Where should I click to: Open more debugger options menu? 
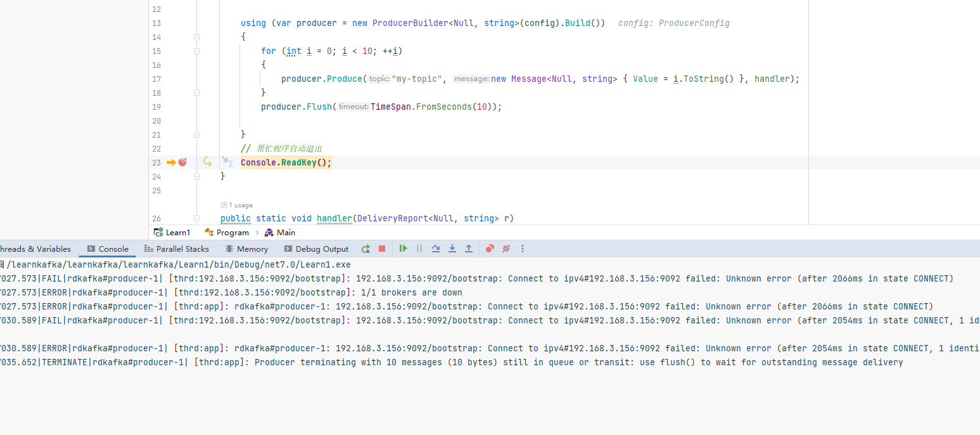523,249
